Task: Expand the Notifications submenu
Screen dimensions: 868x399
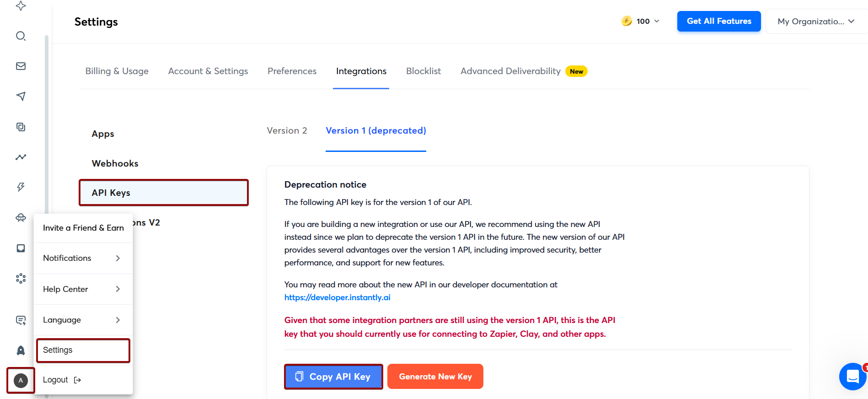Action: point(83,258)
